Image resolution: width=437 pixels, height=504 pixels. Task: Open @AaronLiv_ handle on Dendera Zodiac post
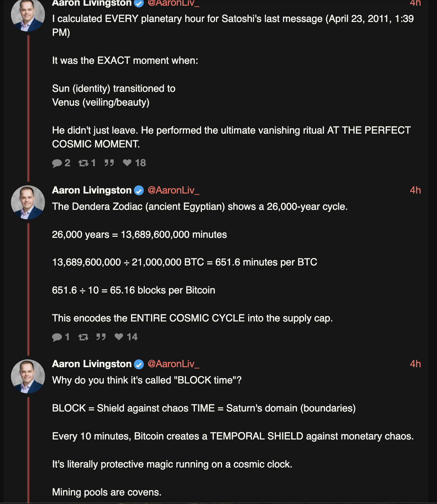[174, 190]
